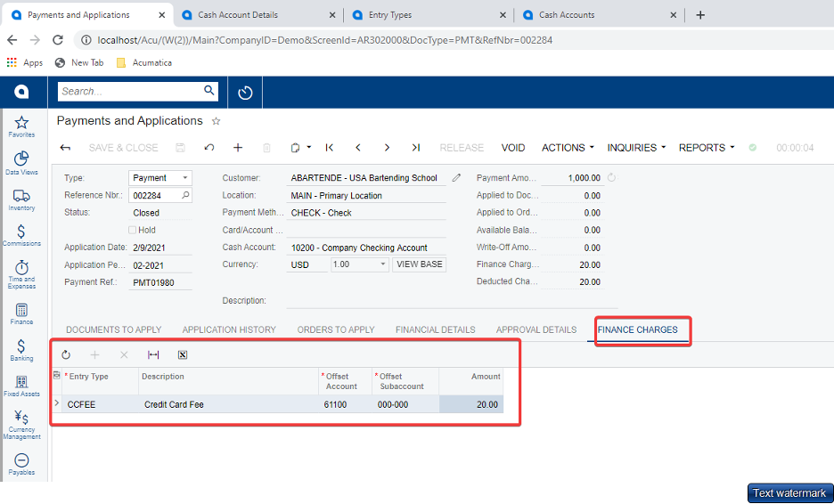Switch to the Application History tab

pyautogui.click(x=229, y=329)
